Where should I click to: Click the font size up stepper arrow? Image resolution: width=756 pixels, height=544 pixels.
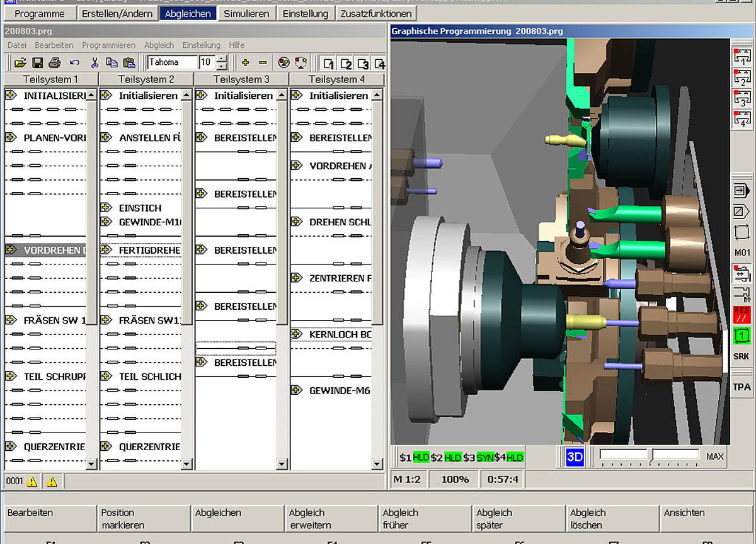click(222, 59)
